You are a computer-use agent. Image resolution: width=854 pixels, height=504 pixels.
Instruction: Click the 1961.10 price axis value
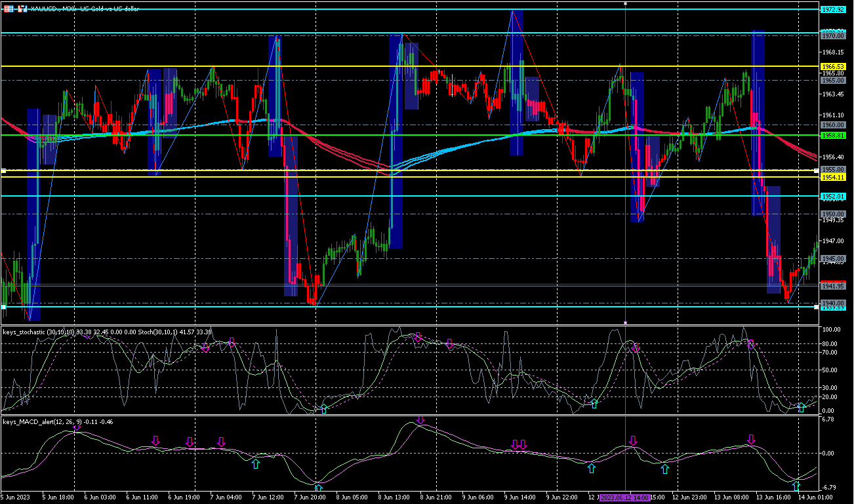point(833,115)
